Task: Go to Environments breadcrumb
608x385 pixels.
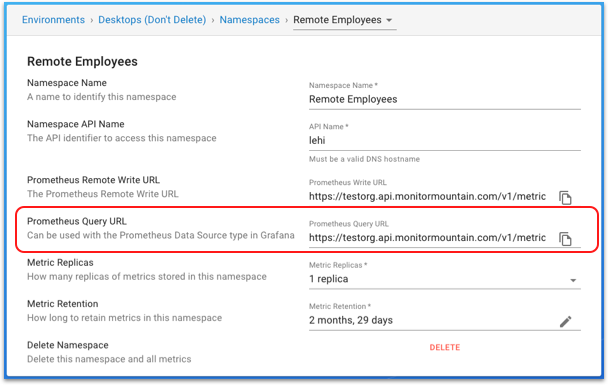Action: (x=53, y=20)
